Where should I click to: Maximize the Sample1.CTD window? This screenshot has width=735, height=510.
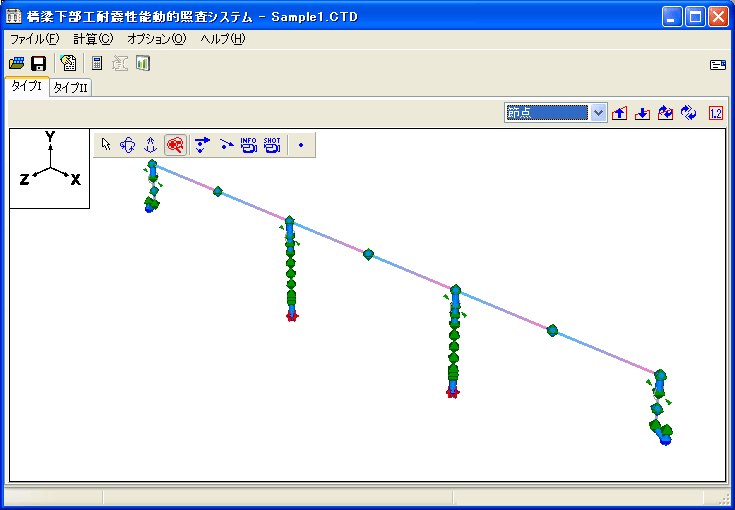[695, 17]
